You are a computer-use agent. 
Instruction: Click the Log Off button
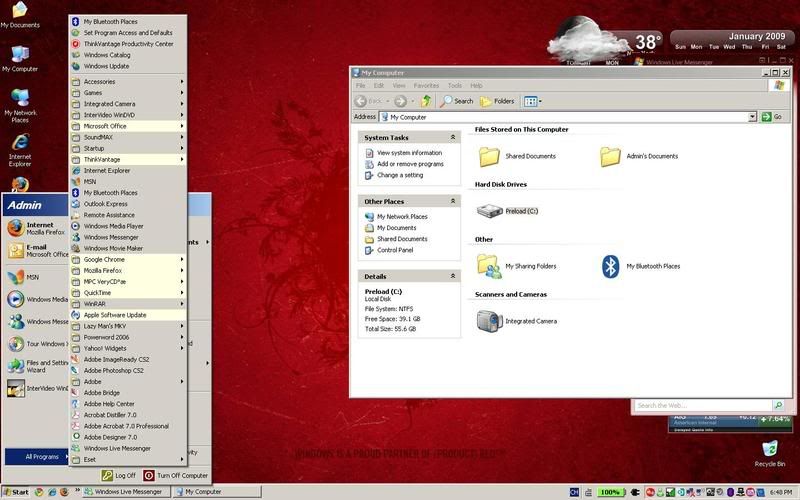119,476
